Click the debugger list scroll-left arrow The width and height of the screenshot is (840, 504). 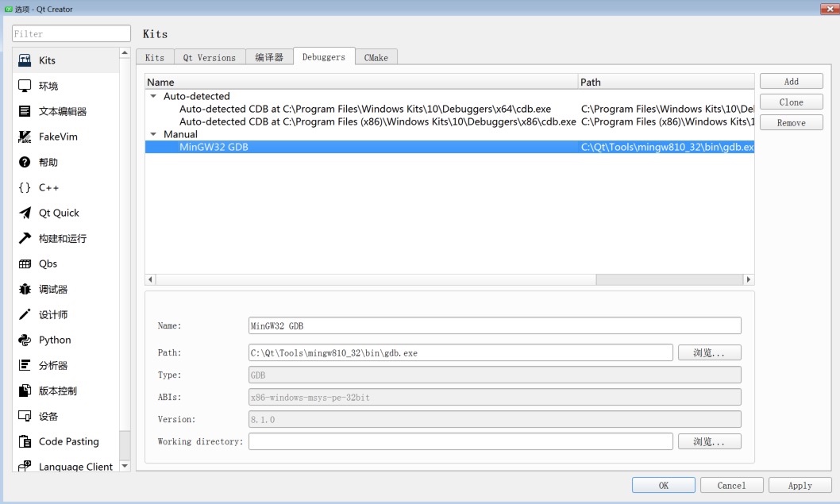click(x=151, y=279)
